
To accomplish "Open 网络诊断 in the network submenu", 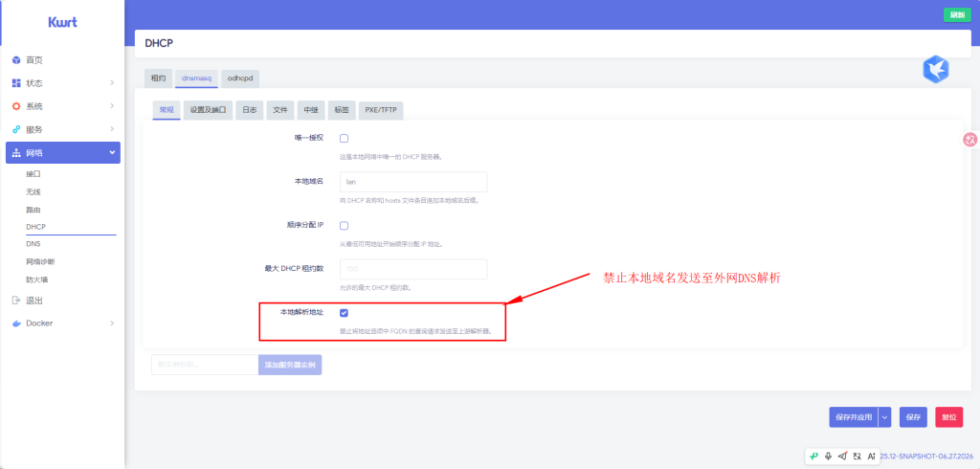I will (40, 261).
